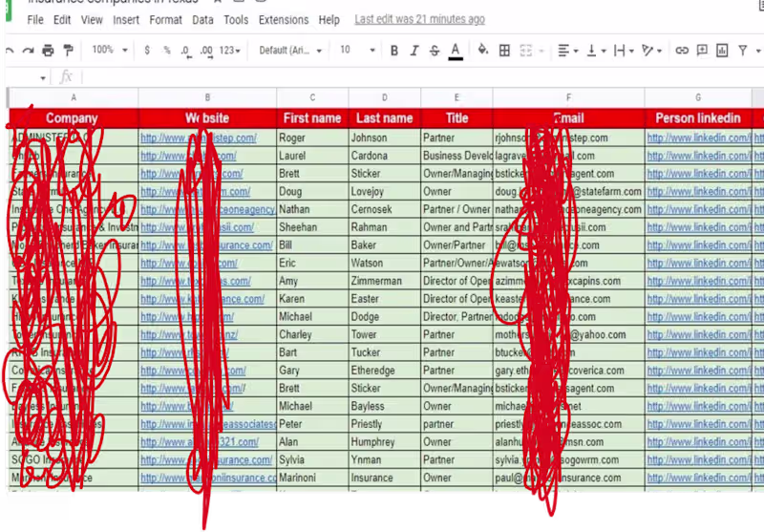Image resolution: width=764 pixels, height=532 pixels.
Task: Open the Help menu
Action: point(329,20)
